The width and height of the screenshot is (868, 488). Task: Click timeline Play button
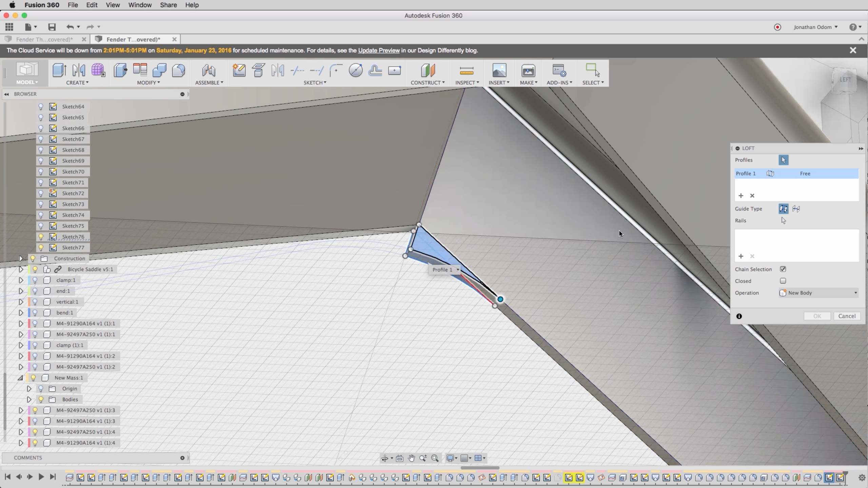point(41,477)
